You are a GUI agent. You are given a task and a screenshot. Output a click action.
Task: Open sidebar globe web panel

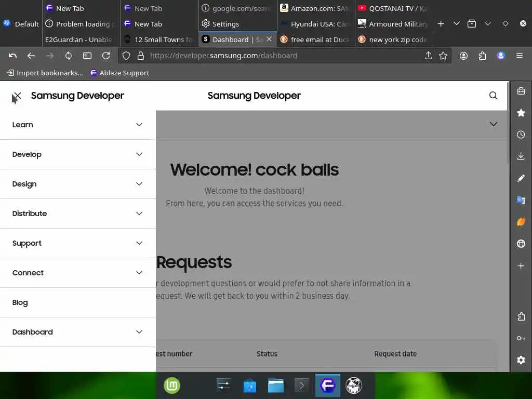(521, 244)
